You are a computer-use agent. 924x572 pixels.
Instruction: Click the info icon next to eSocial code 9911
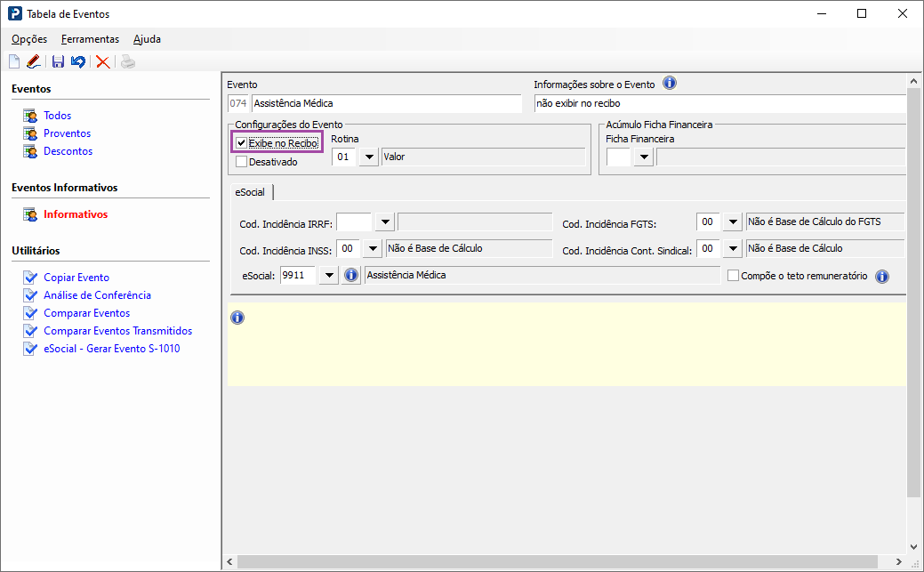(350, 275)
